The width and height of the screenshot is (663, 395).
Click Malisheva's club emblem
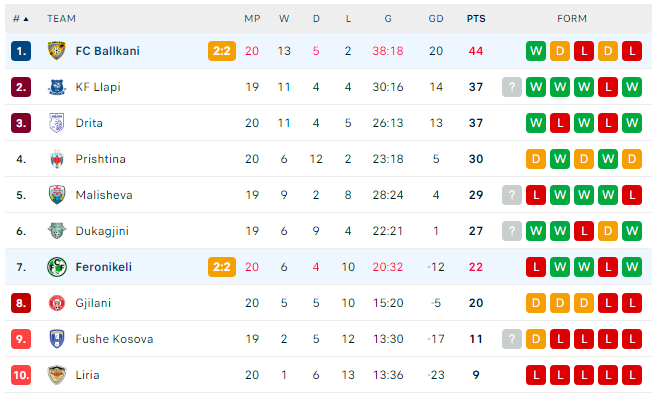pos(57,195)
